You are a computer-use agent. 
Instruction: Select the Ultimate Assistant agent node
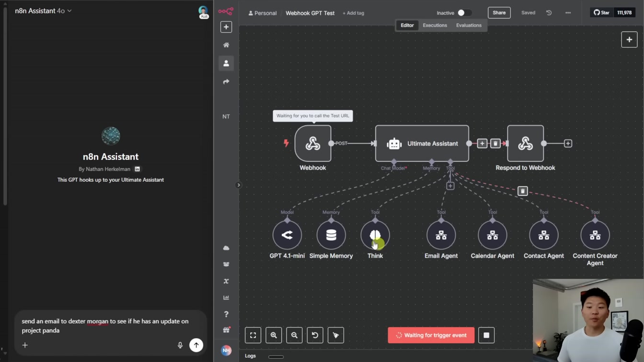(x=422, y=143)
